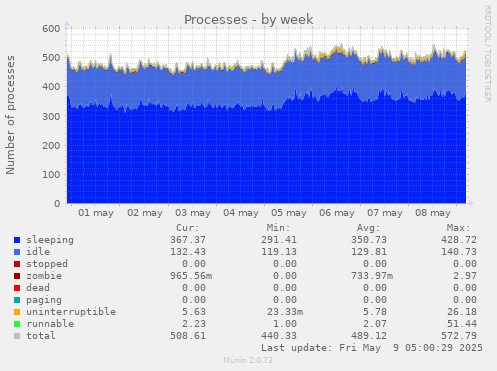Image resolution: width=497 pixels, height=371 pixels.
Task: Click zombie average value 733.97m
Action: [x=372, y=276]
